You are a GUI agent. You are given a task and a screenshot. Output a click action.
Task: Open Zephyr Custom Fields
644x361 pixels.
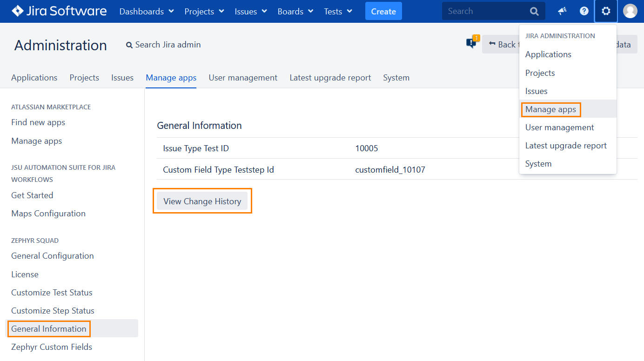pyautogui.click(x=52, y=347)
